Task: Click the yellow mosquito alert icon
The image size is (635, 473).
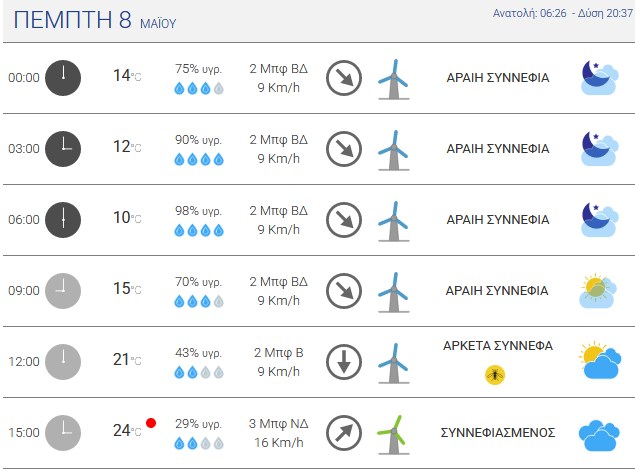Action: (x=495, y=375)
